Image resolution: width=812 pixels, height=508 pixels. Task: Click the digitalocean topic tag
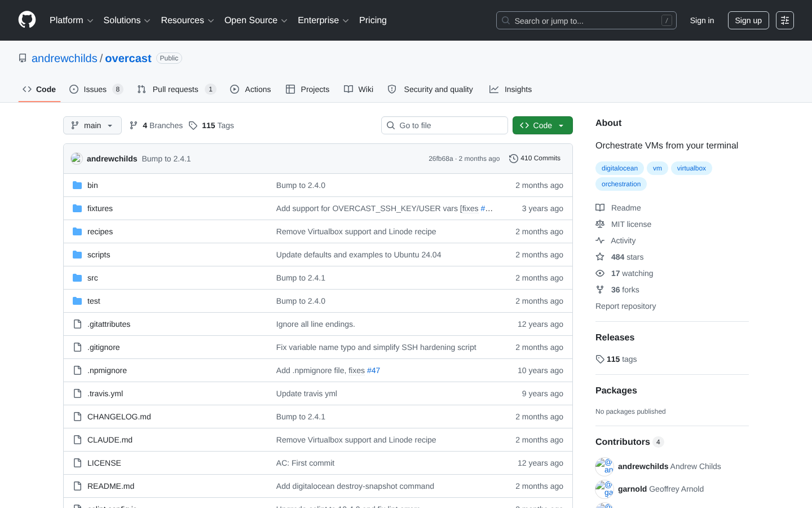pos(620,168)
